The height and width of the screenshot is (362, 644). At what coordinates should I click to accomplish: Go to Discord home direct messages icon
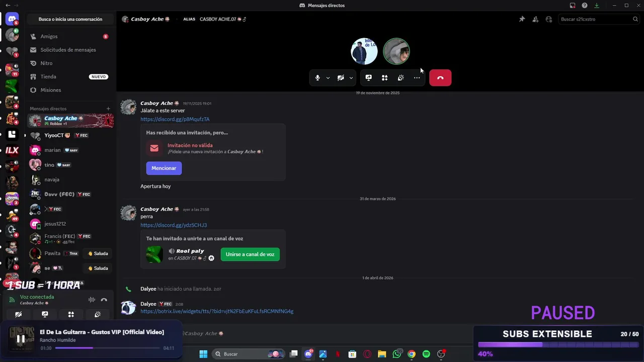[12, 19]
